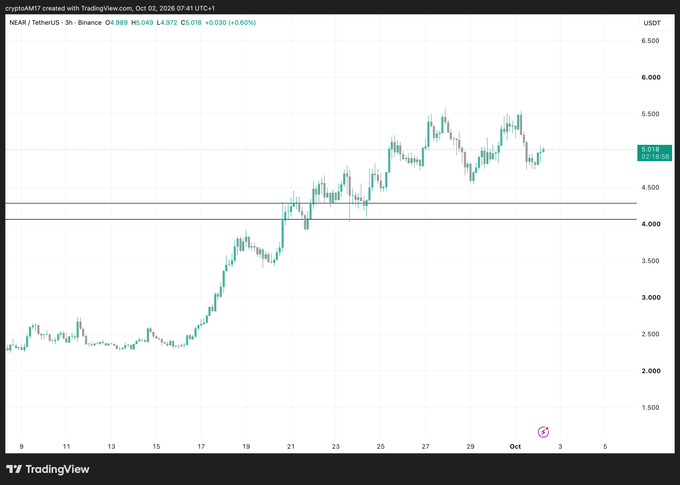Click the 4.500 price axis label
The width and height of the screenshot is (680, 485).
[x=651, y=187]
